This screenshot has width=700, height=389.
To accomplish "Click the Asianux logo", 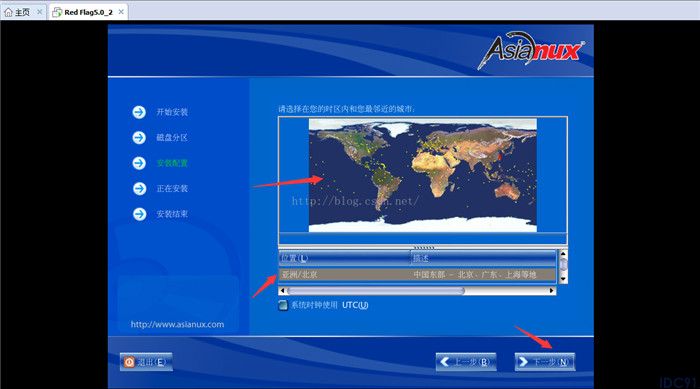I will pos(531,50).
